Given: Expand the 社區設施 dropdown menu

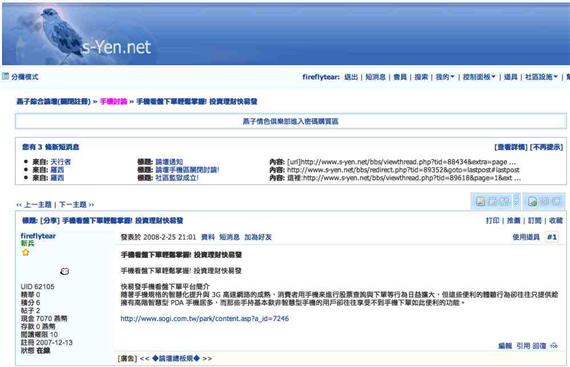Looking at the screenshot, I should tap(541, 77).
